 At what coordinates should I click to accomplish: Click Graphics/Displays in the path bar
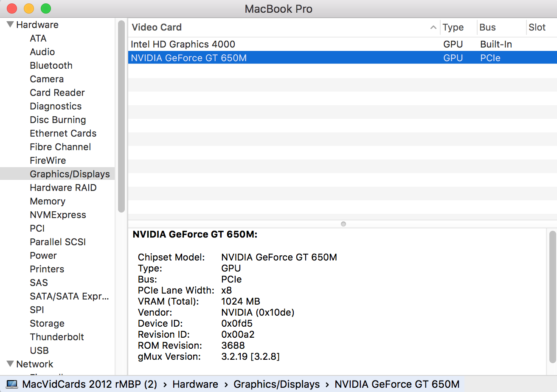pyautogui.click(x=277, y=384)
